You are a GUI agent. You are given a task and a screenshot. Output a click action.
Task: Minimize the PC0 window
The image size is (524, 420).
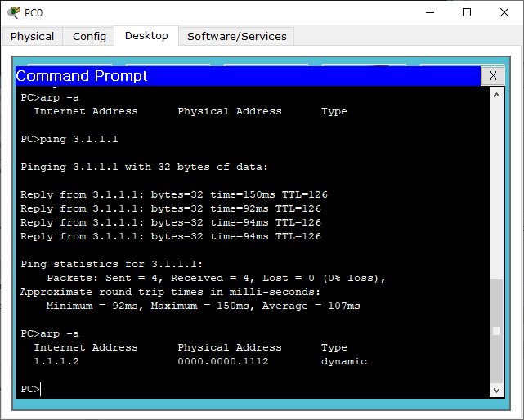click(430, 13)
